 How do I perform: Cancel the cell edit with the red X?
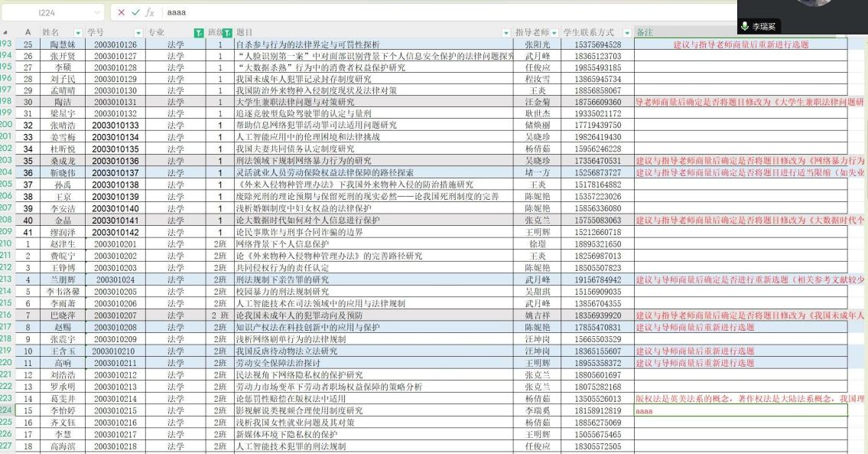(x=122, y=12)
